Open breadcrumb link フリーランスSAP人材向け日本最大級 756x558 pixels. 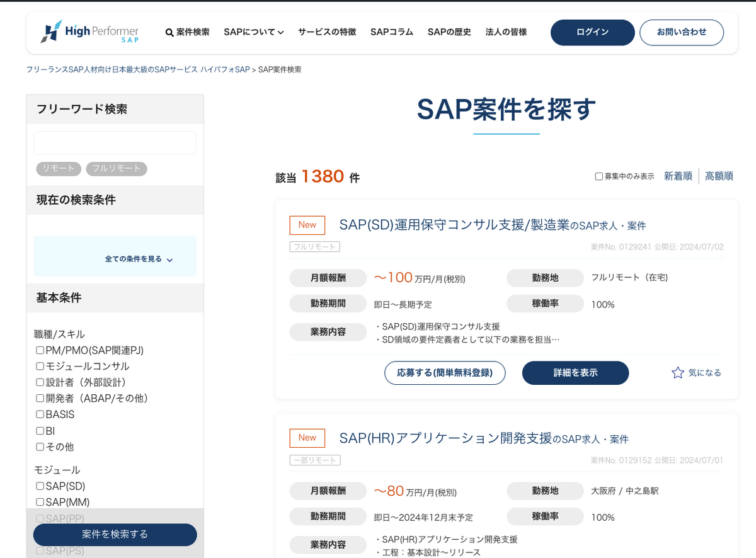138,69
